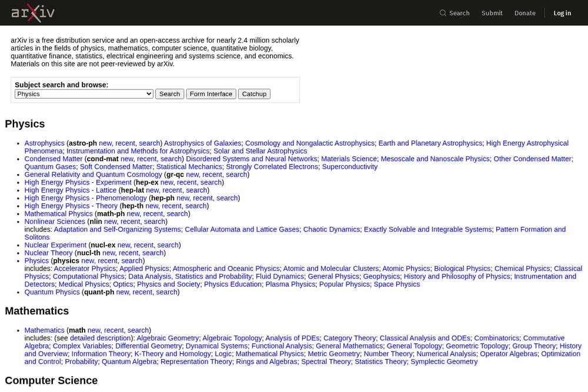Open Group Theory link
Image resolution: width=588 pixels, height=392 pixels.
[x=534, y=346]
